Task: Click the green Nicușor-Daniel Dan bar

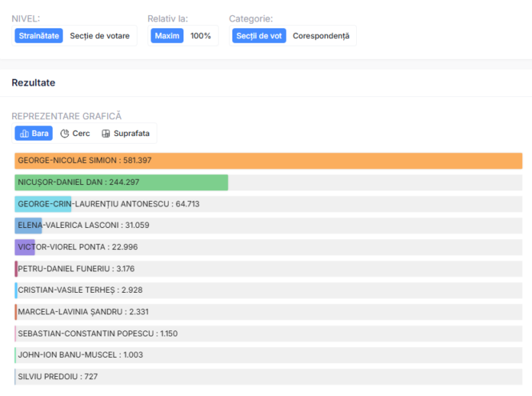Action: click(121, 182)
